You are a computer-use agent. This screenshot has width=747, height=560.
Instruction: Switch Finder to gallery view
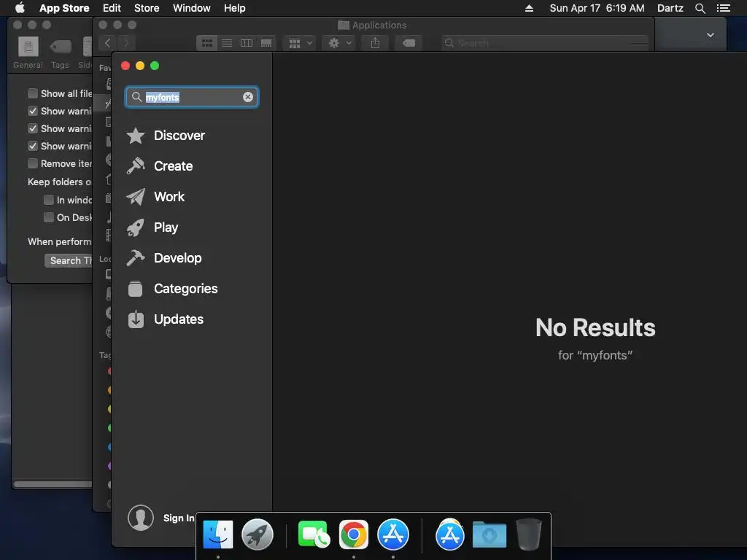(x=266, y=43)
